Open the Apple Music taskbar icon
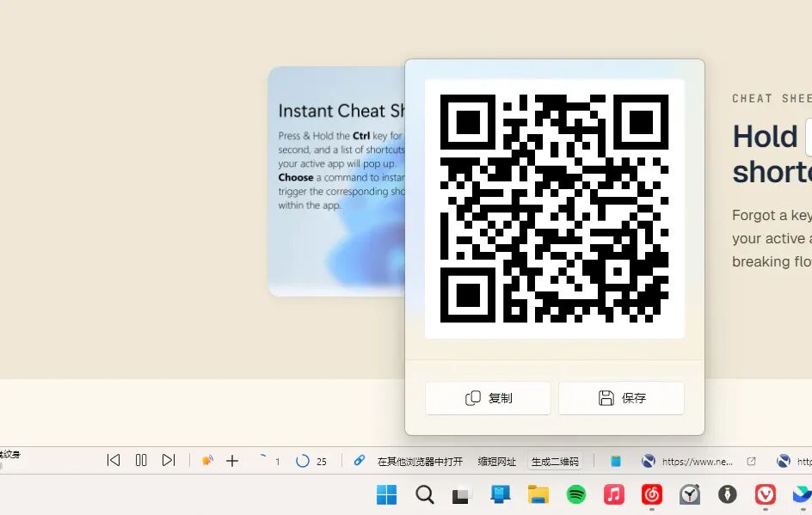812x515 pixels. (614, 495)
